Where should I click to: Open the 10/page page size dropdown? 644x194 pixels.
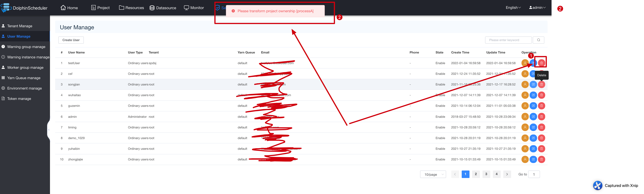433,174
